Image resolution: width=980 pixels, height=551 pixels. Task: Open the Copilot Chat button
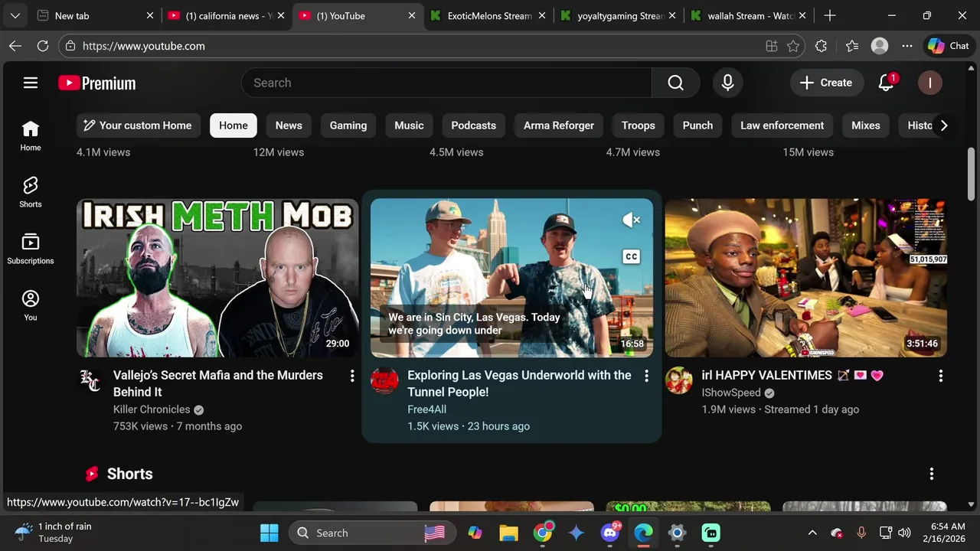coord(949,46)
